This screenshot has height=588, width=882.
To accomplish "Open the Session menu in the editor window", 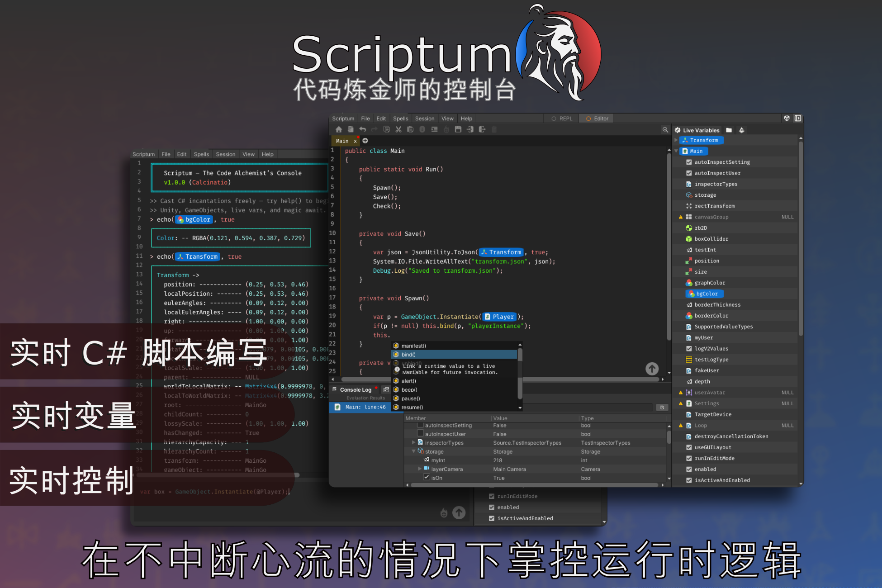I will click(425, 119).
